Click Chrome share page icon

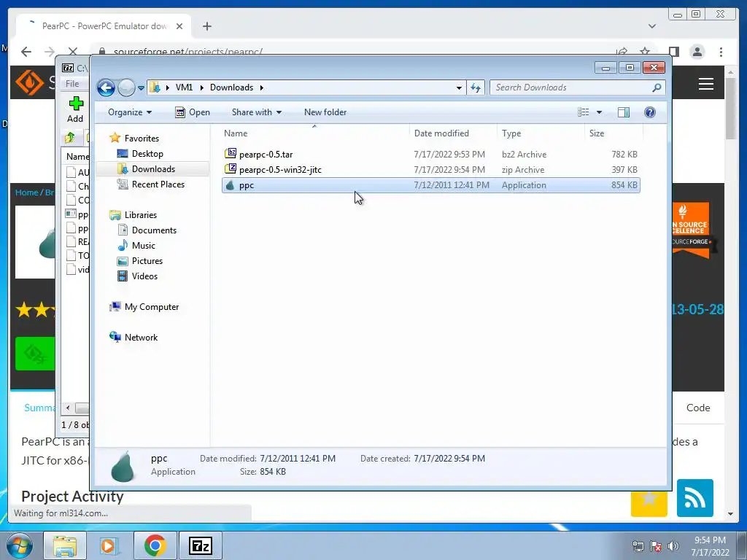coord(622,52)
